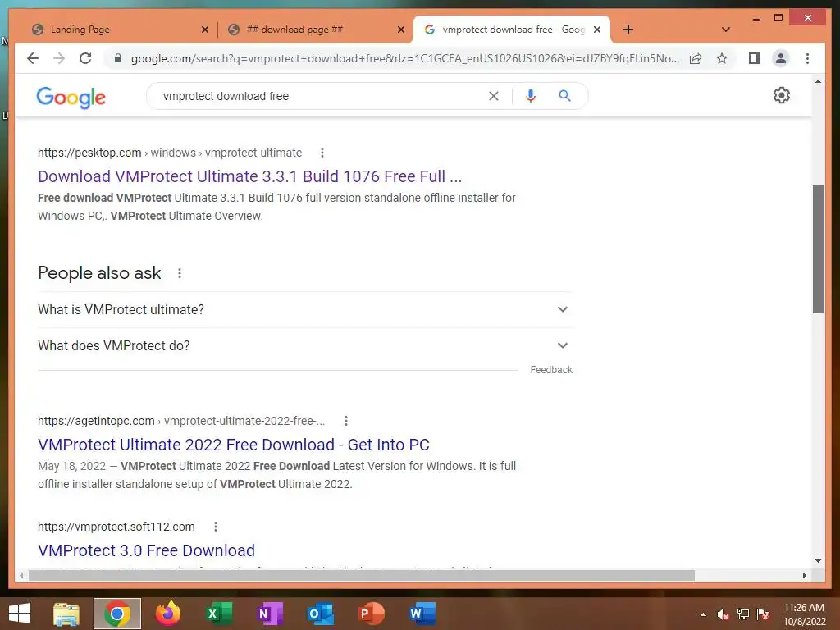
Task: Click the scroll left arrow
Action: pyautogui.click(x=21, y=575)
